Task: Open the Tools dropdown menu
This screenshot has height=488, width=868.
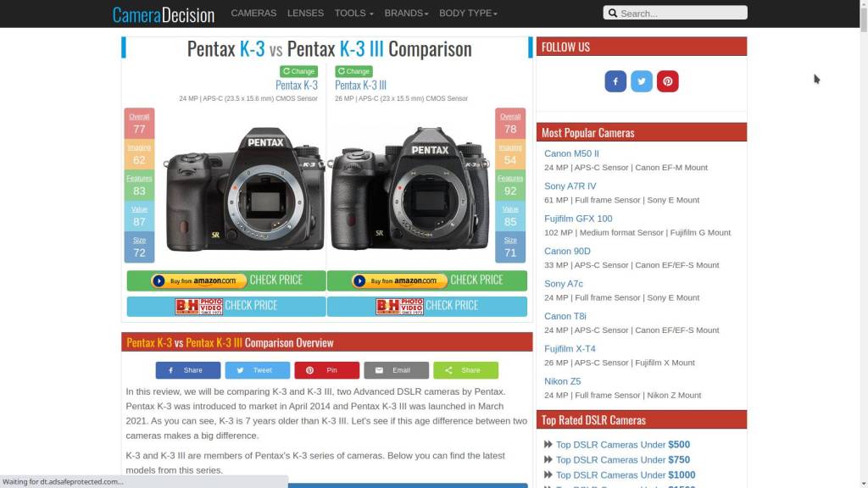Action: [x=353, y=14]
